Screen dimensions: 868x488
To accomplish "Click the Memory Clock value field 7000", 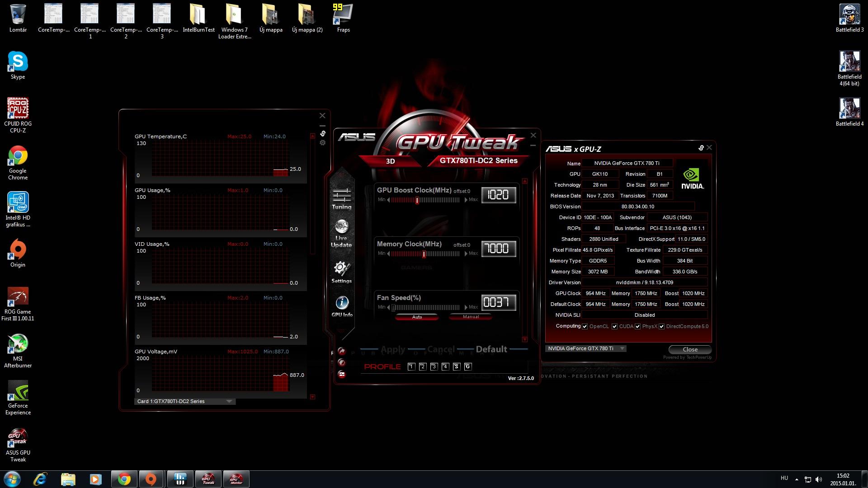I will coord(498,249).
